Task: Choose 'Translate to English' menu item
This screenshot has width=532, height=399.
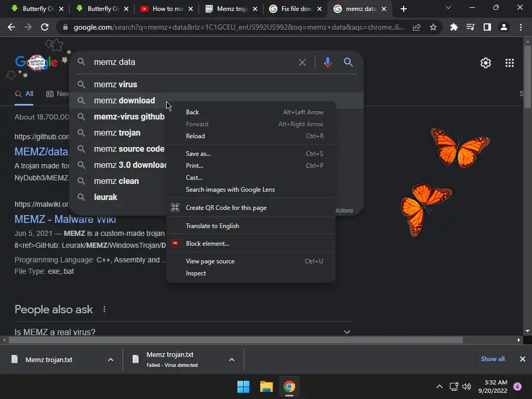Action: pos(251,226)
